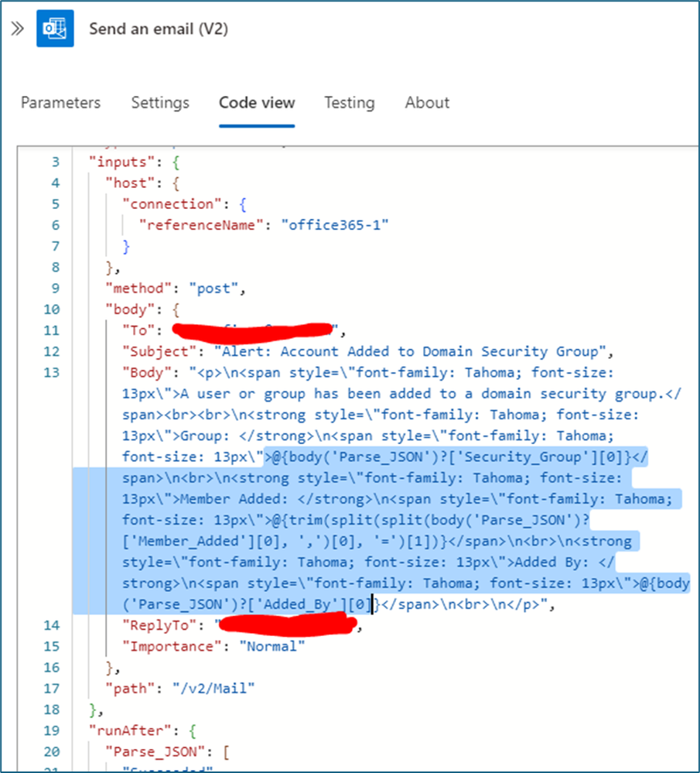700x773 pixels.
Task: Click line number 3 in gutter
Action: [x=56, y=162]
